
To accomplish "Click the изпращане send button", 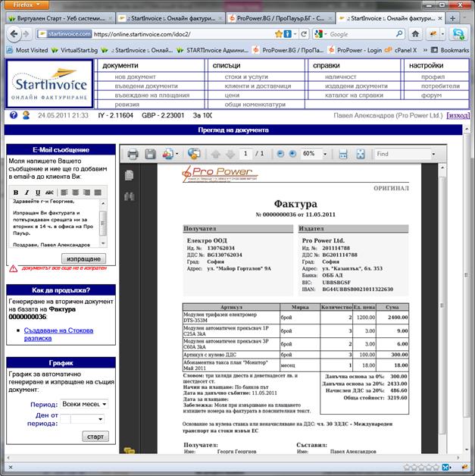I will 84,258.
